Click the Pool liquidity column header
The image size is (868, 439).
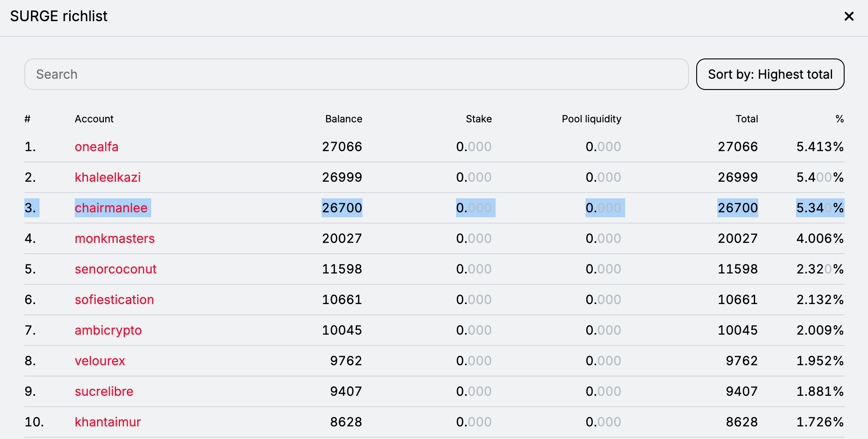tap(591, 119)
